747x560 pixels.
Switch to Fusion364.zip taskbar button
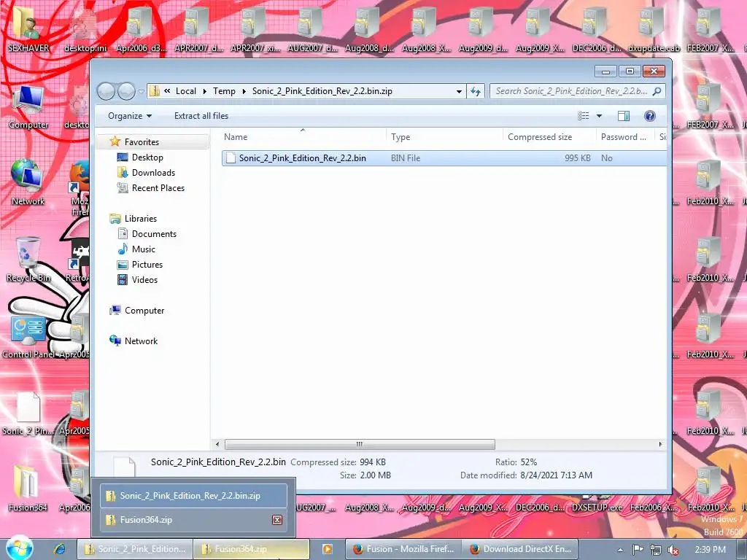pyautogui.click(x=252, y=549)
